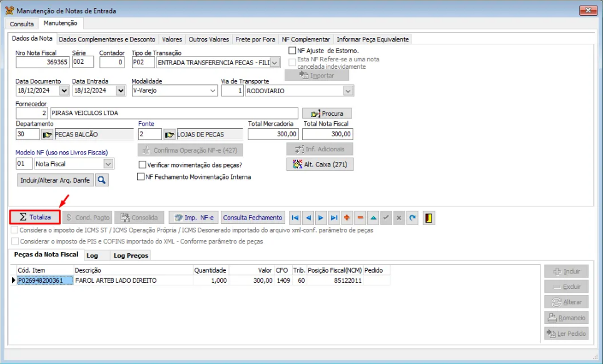Open Alt. Caixa (271) button
Screen dimensions: 603x364
320,164
